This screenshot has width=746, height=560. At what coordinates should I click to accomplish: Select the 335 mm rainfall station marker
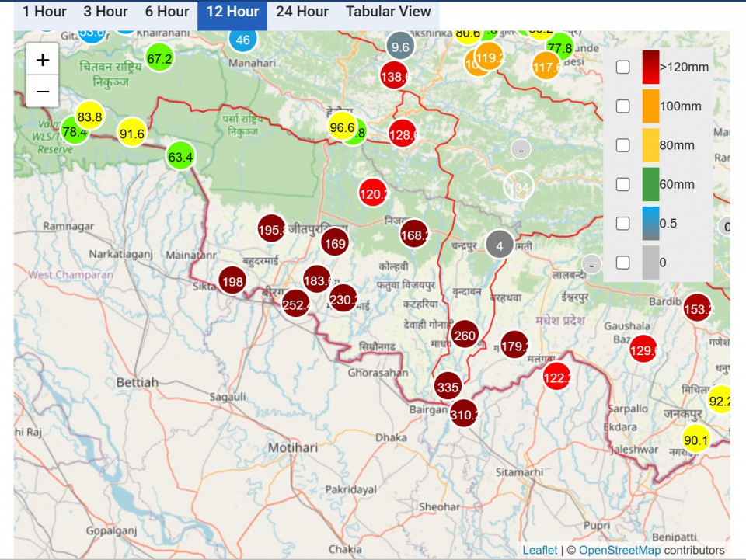[448, 386]
